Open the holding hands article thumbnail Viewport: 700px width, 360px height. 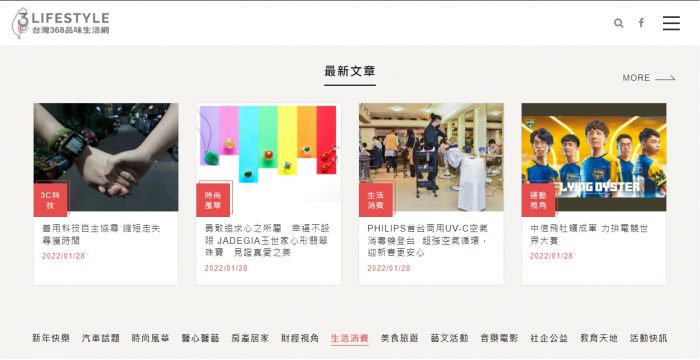[106, 157]
